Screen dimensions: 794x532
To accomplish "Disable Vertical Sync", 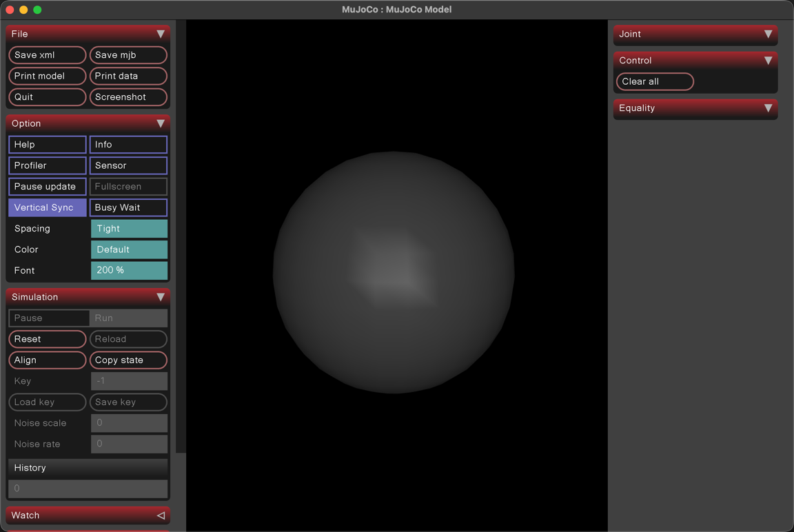I will click(47, 207).
